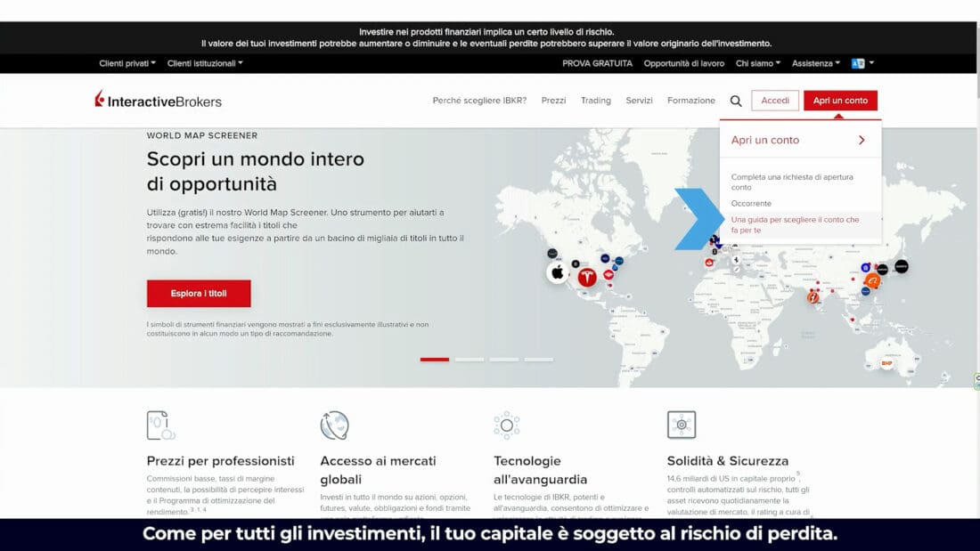Select Formazione in the navigation bar
Screen dimensions: 980x551
[691, 101]
